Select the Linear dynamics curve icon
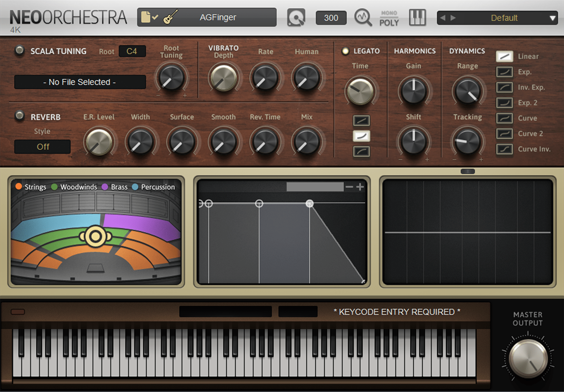The width and height of the screenshot is (564, 392). tap(504, 56)
